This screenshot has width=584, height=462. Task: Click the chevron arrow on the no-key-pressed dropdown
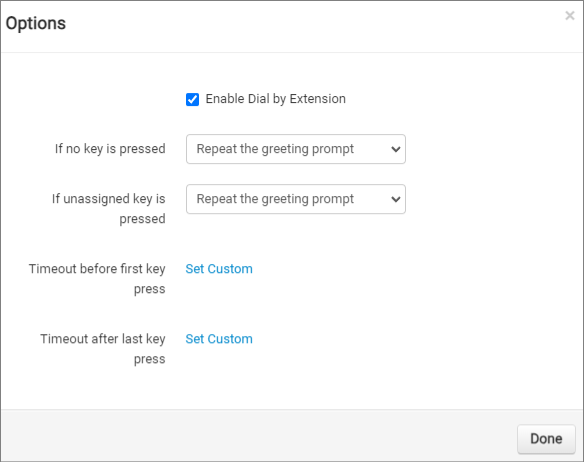pos(396,149)
